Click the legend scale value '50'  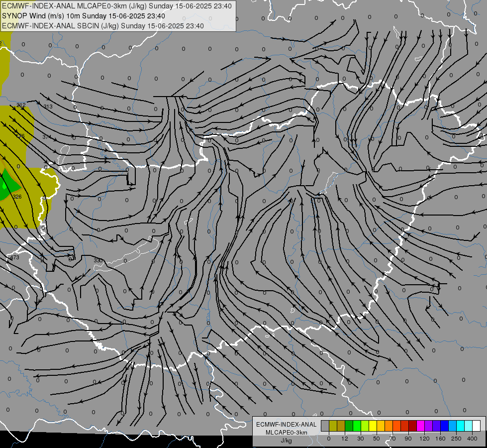click(x=376, y=439)
